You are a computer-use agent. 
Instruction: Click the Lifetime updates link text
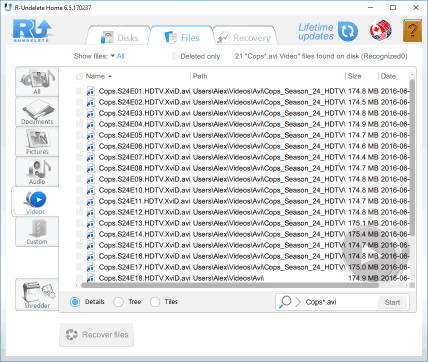click(x=316, y=32)
